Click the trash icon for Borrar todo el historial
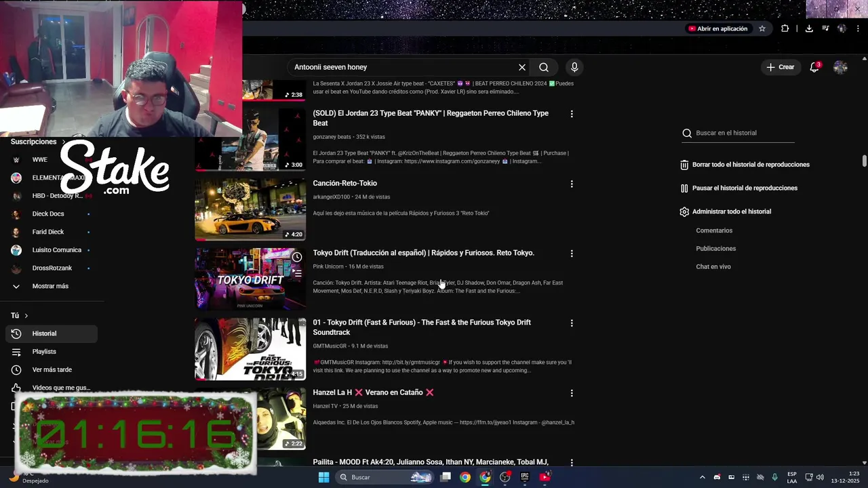Viewport: 868px width, 488px height. click(x=684, y=165)
